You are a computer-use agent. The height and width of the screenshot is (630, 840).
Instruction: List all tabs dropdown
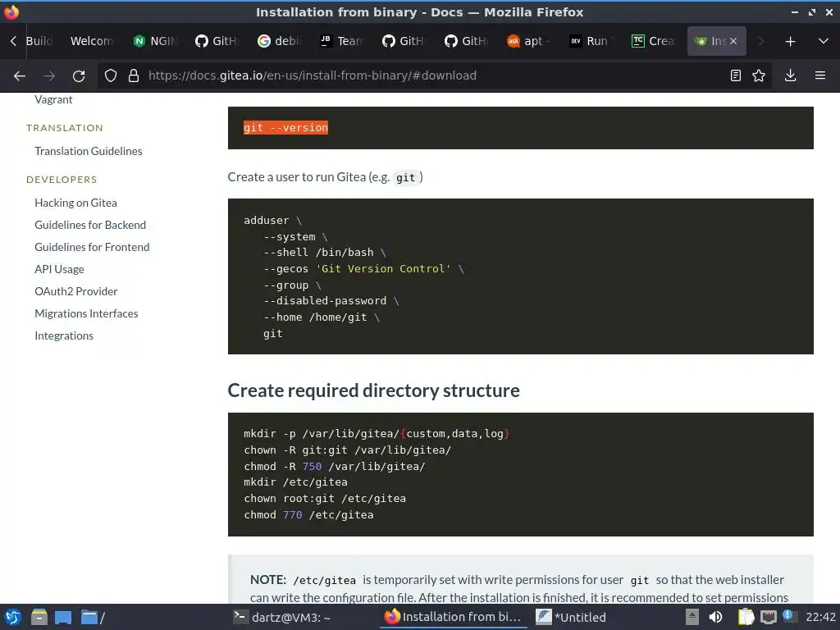[824, 41]
